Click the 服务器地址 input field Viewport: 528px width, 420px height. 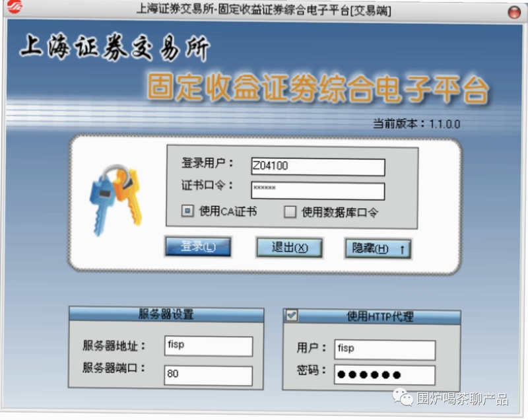209,346
